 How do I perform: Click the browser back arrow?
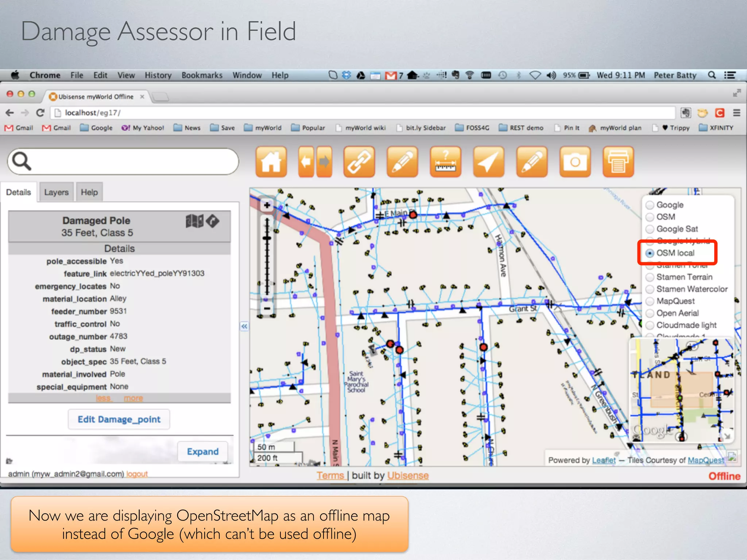pyautogui.click(x=10, y=113)
